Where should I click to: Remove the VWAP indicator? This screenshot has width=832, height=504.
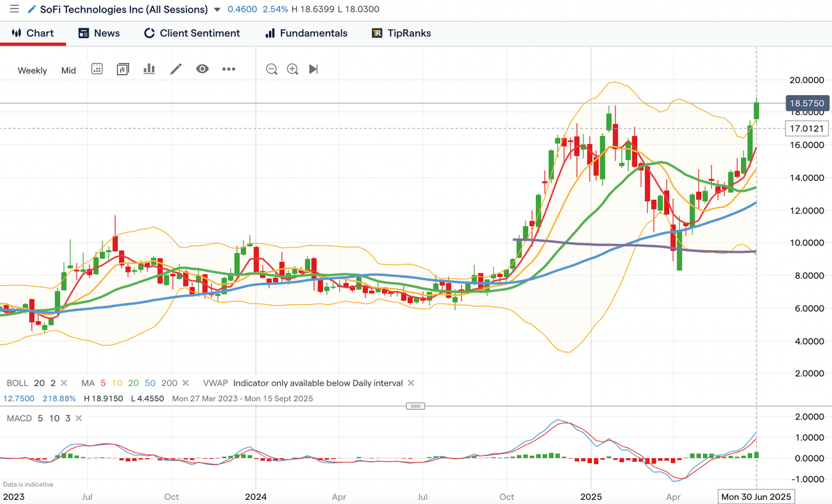410,383
